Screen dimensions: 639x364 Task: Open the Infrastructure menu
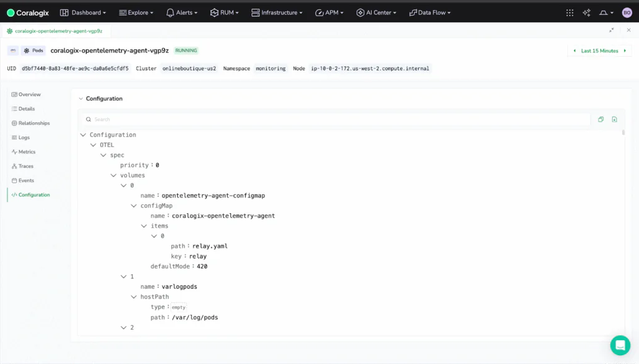click(x=276, y=12)
